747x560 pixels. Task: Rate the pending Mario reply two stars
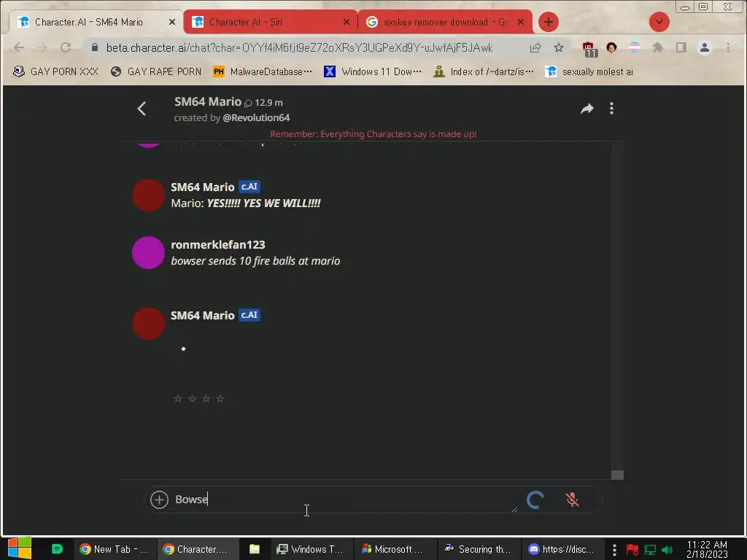(x=192, y=399)
